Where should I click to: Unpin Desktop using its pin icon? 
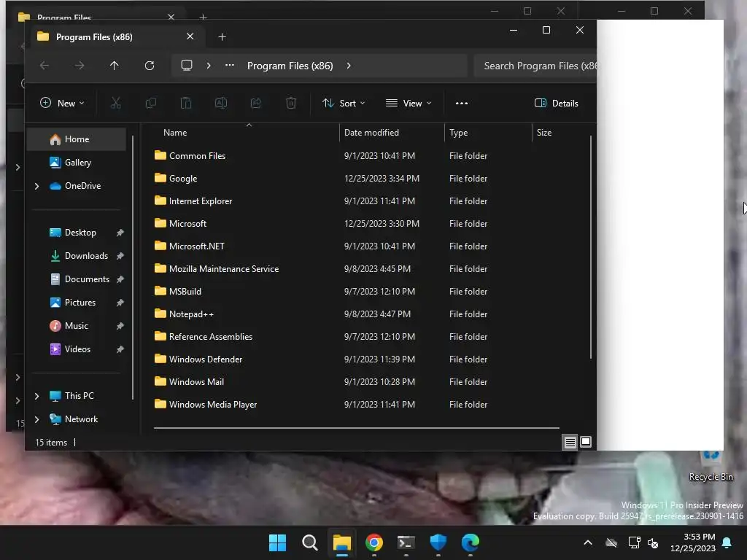tap(120, 233)
